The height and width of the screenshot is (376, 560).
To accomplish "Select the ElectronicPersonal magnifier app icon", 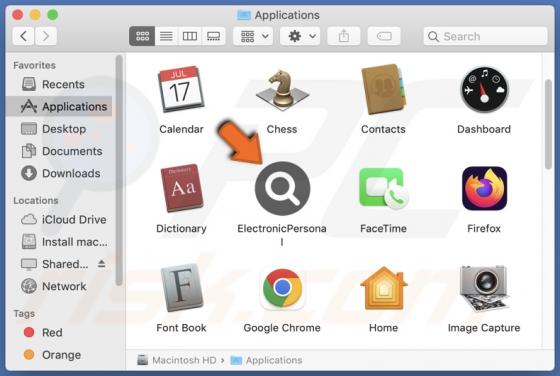I will click(282, 188).
